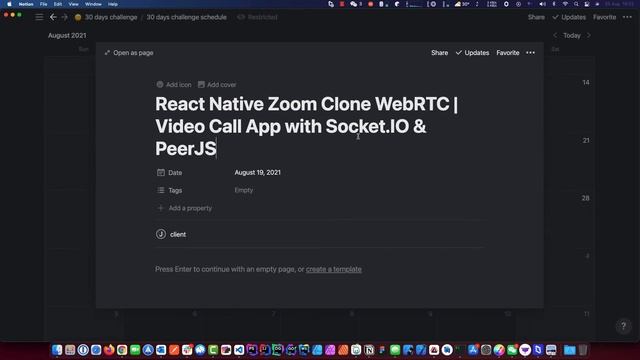The height and width of the screenshot is (360, 640).
Task: Open the 30 days challenge breadcrumb
Action: point(106,17)
